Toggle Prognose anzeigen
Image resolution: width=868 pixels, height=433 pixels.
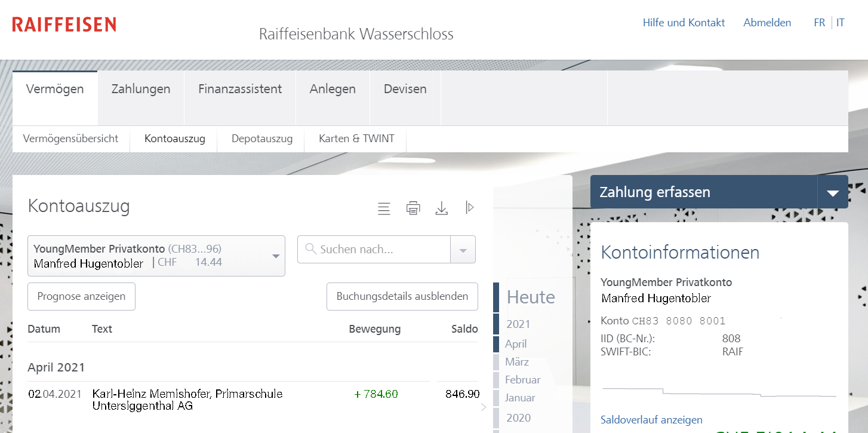point(81,296)
